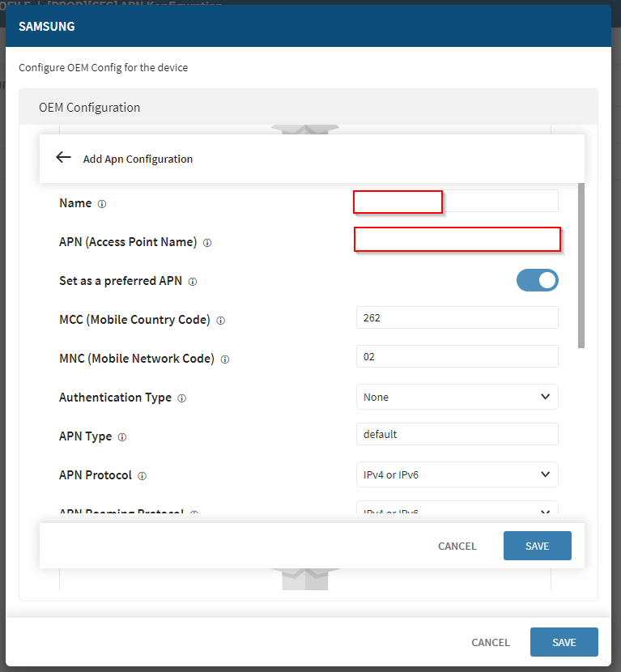Toggle the Set as a preferred APN switch
This screenshot has height=672, width=621.
(538, 280)
